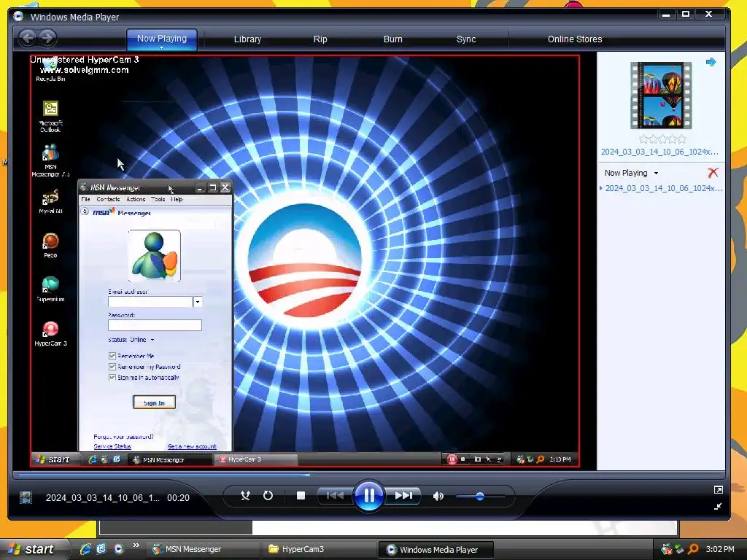Pause the video
This screenshot has height=560, width=747.
click(369, 496)
